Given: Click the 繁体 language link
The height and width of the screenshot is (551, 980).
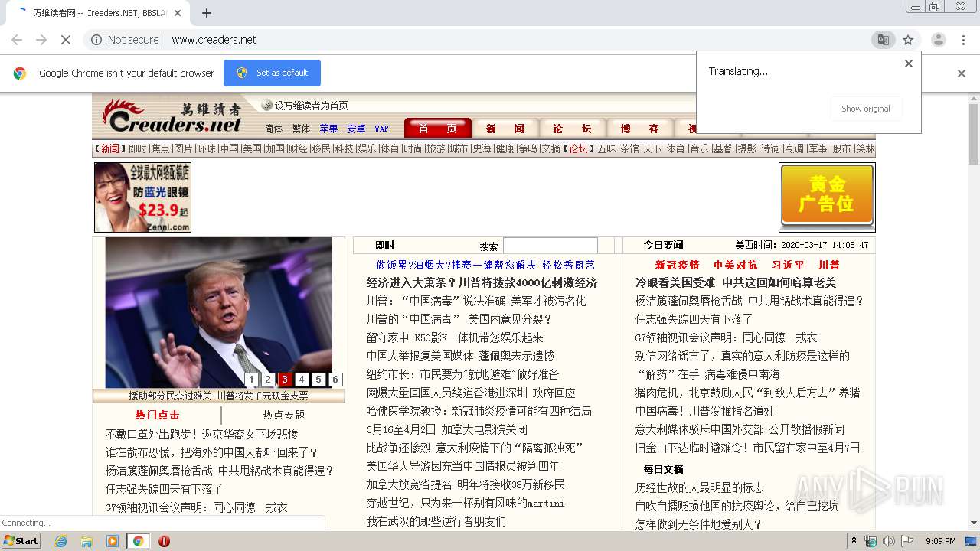Looking at the screenshot, I should click(301, 129).
